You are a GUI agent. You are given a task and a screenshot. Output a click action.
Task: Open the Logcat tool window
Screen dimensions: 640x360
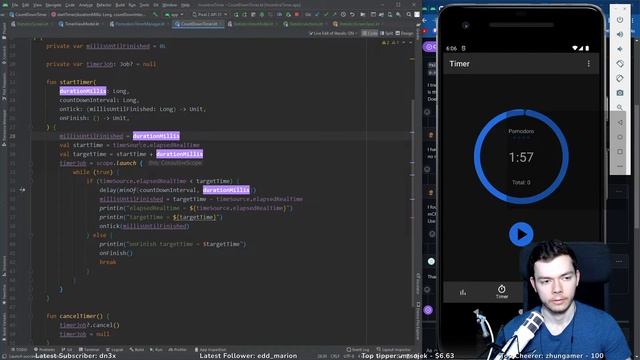pos(115,349)
